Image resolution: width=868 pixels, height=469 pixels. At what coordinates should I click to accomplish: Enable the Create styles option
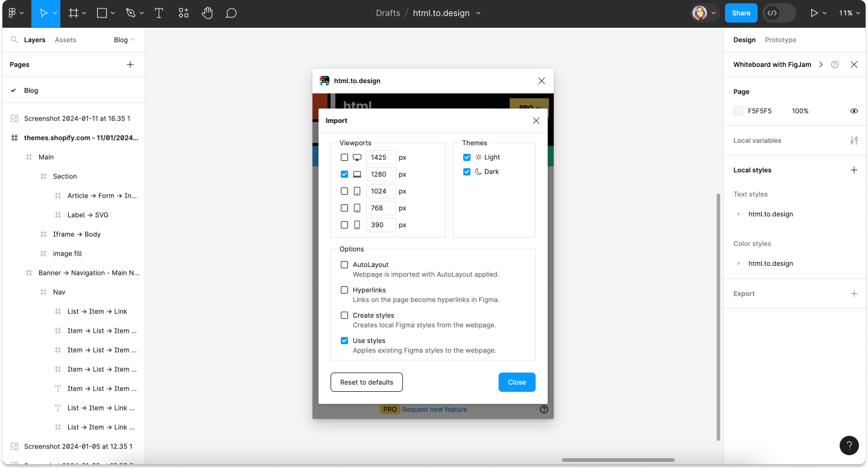[x=344, y=315]
